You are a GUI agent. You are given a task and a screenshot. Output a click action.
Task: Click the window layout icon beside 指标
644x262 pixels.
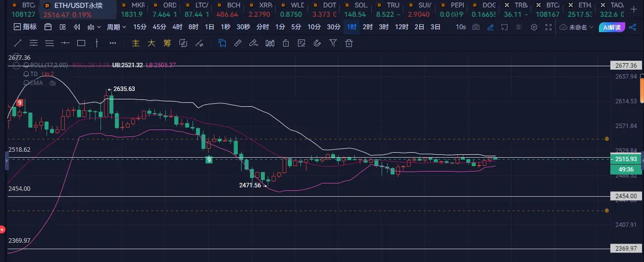(x=47, y=27)
